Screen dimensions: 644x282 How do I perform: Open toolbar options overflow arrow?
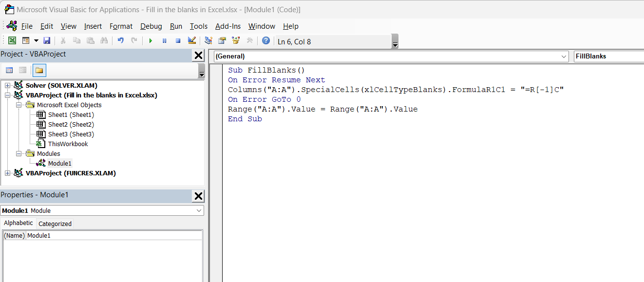[x=395, y=41]
